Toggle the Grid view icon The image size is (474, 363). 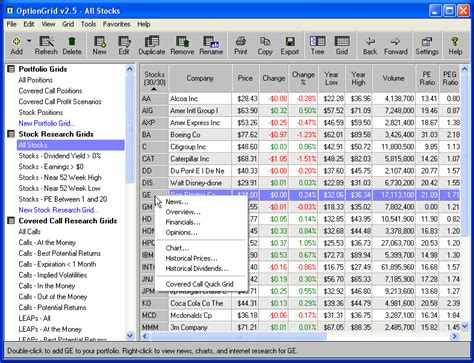point(342,41)
